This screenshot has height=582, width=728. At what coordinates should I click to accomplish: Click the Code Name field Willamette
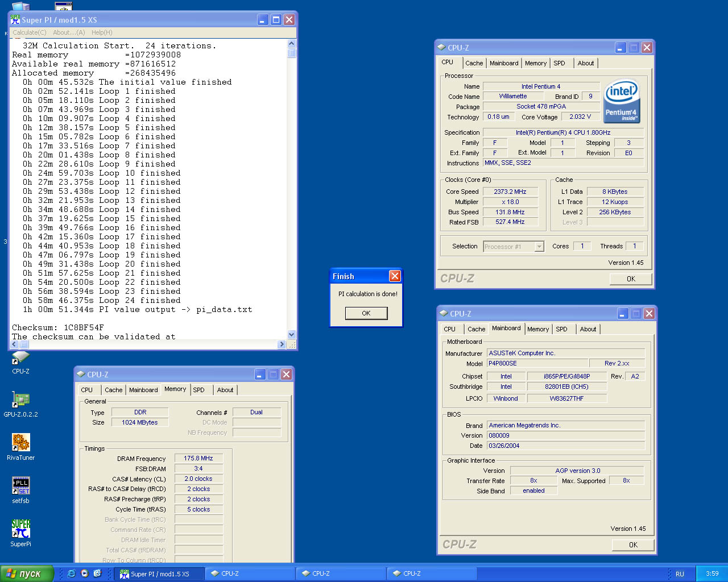pyautogui.click(x=513, y=96)
